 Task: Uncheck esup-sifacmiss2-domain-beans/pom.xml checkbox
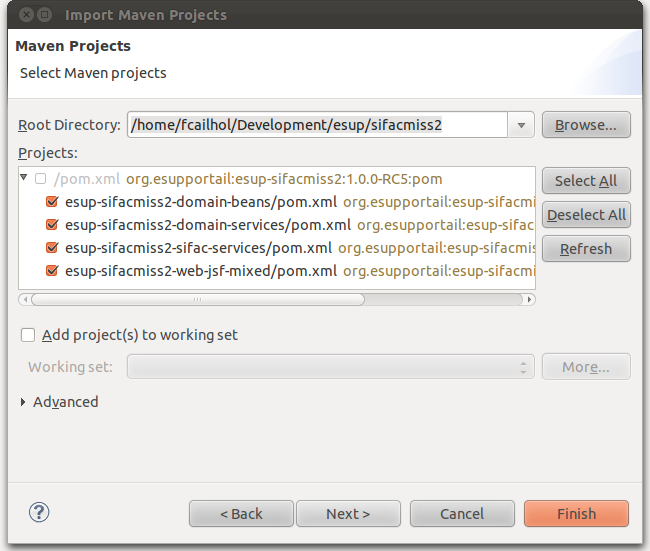[52, 201]
